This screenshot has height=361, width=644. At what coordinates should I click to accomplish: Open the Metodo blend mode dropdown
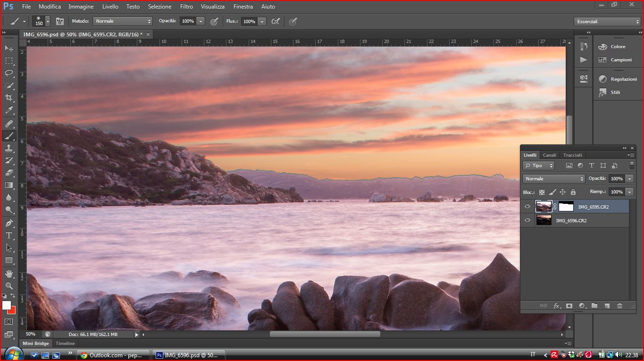pos(123,21)
